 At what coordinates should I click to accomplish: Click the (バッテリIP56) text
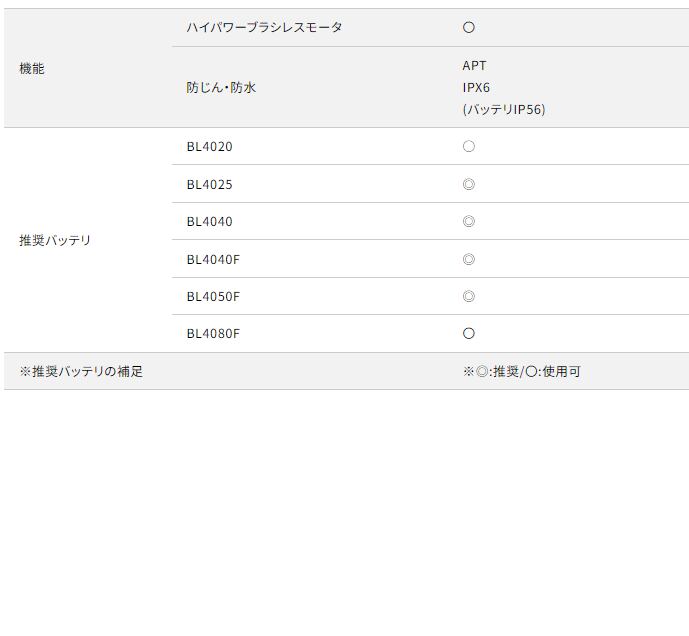pyautogui.click(x=504, y=110)
